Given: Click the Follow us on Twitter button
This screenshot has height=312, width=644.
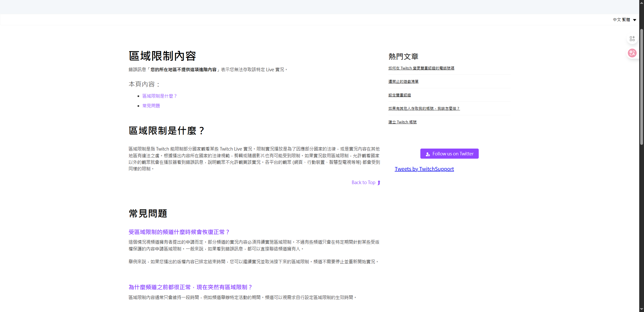Looking at the screenshot, I should point(449,154).
